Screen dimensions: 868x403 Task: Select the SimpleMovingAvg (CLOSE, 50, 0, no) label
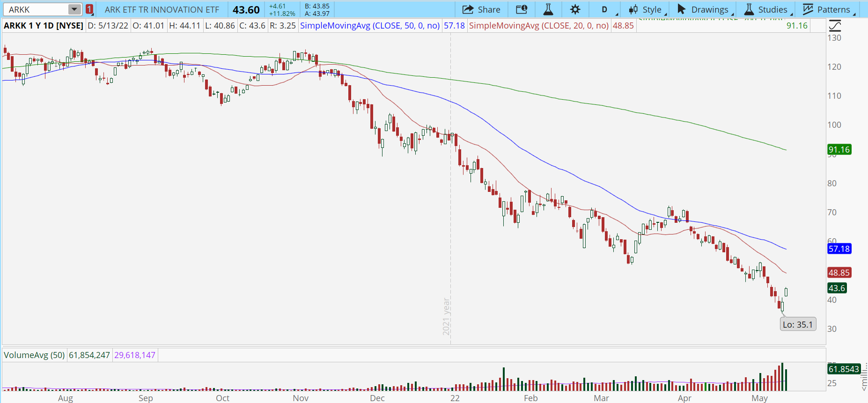tap(370, 26)
